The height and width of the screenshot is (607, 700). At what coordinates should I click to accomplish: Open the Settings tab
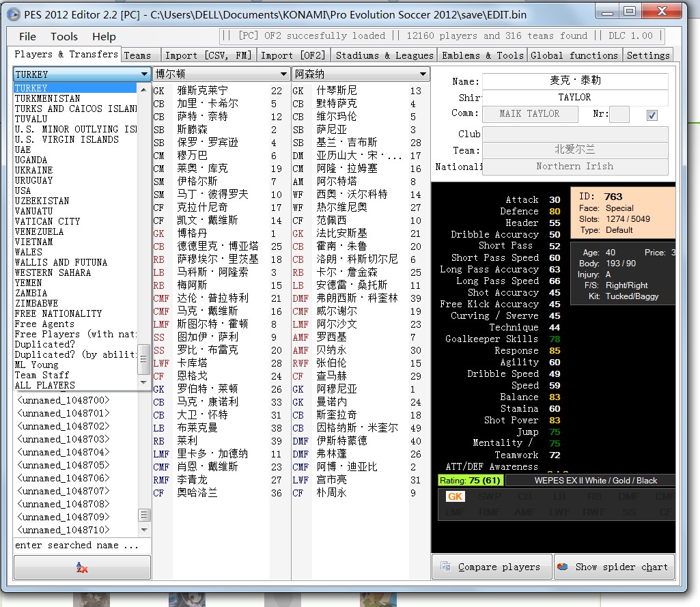point(648,55)
